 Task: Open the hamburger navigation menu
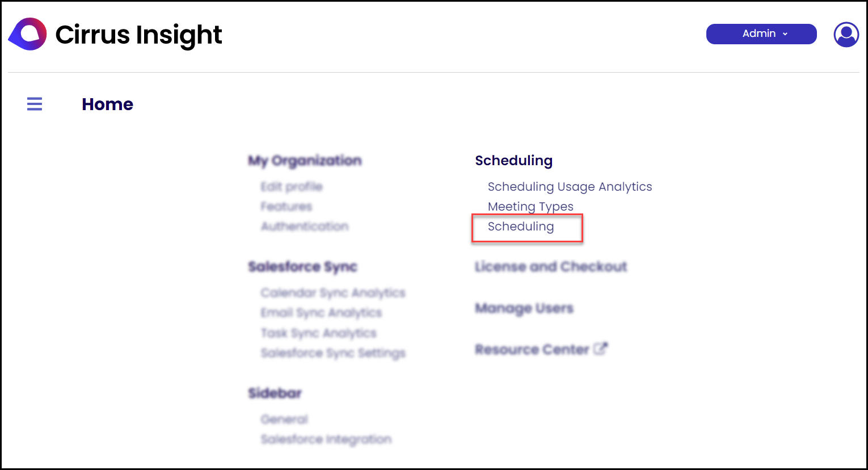tap(35, 104)
